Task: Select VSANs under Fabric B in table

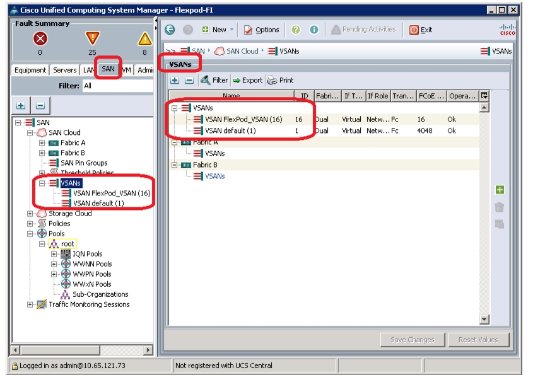Action: click(215, 176)
